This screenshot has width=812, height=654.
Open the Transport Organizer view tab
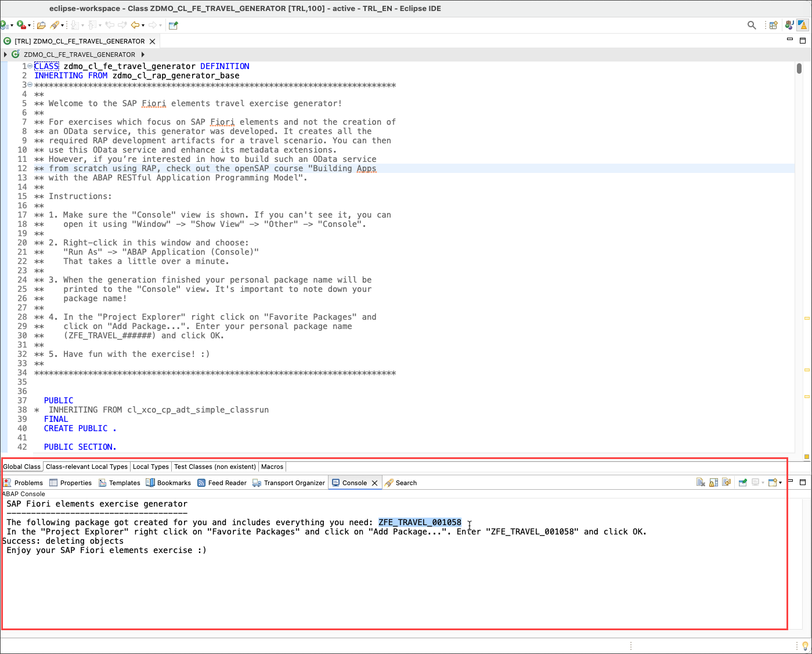pos(288,483)
